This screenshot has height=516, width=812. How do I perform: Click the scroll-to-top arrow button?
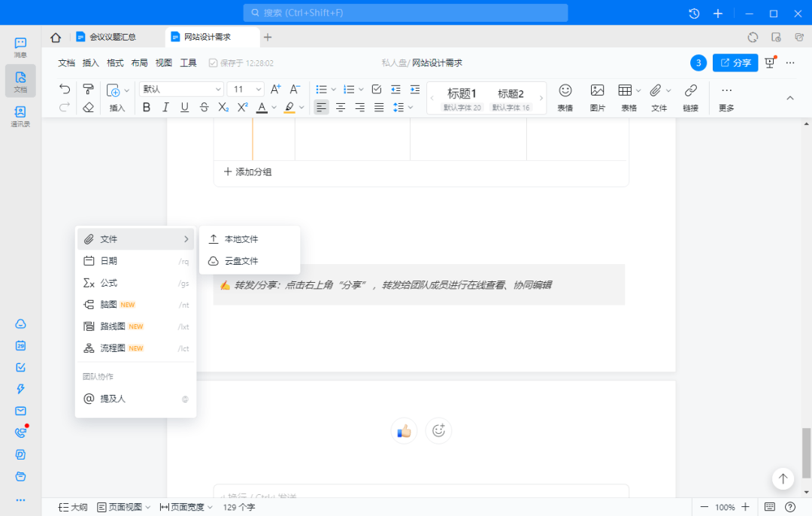pos(783,478)
